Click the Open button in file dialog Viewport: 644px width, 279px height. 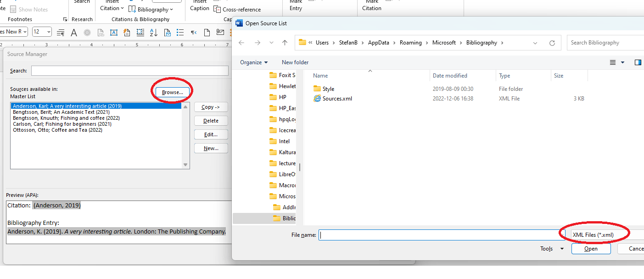coord(591,249)
